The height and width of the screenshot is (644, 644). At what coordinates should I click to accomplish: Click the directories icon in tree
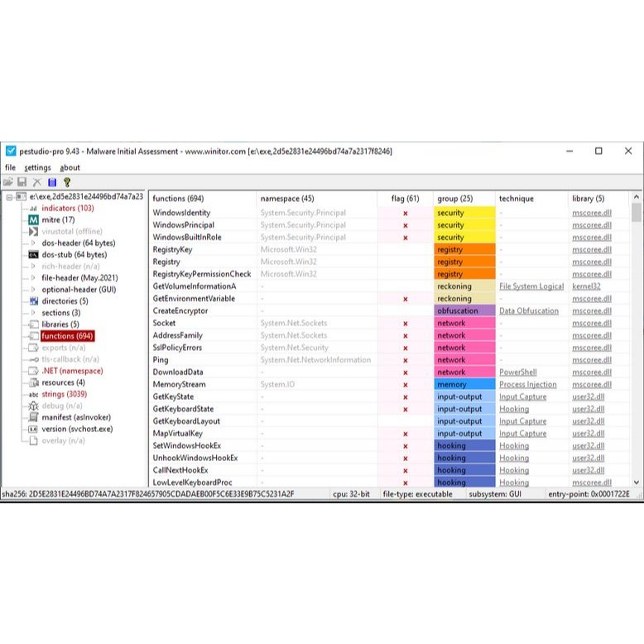point(34,301)
